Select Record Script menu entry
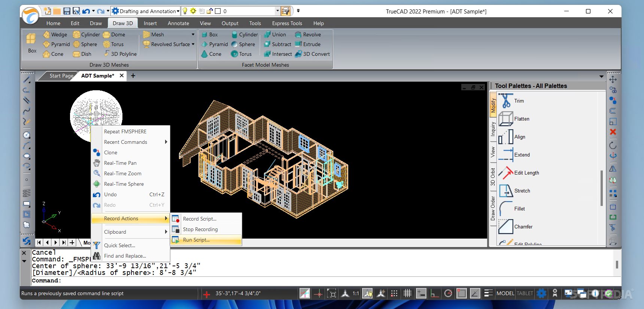 click(x=206, y=219)
